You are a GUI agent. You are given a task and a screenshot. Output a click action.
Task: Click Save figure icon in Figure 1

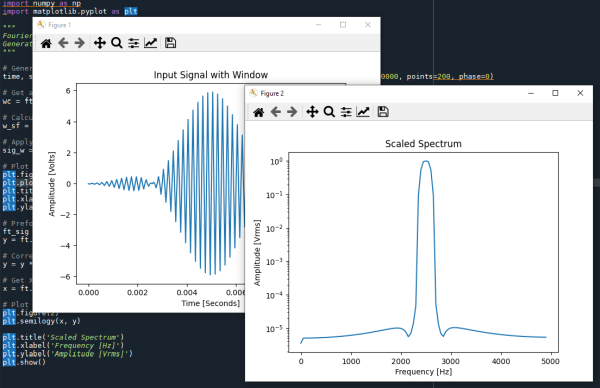click(x=171, y=43)
